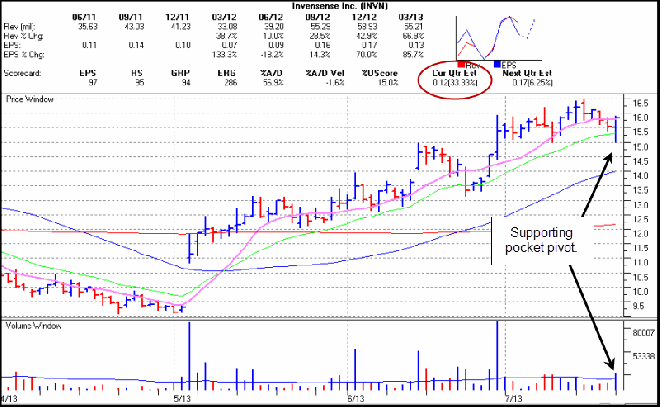Click EPS change 70.0% for 12/12

(367, 54)
